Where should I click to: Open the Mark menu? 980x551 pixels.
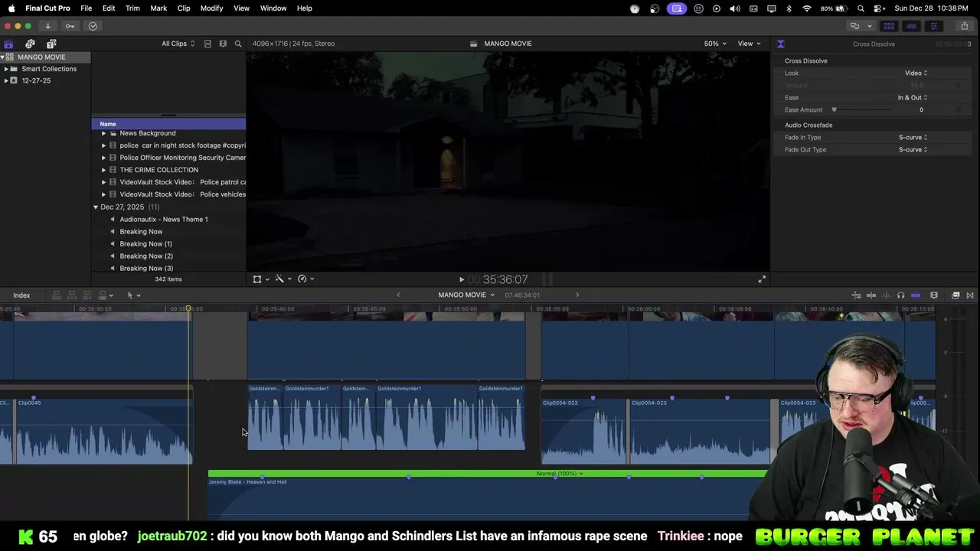tap(158, 8)
